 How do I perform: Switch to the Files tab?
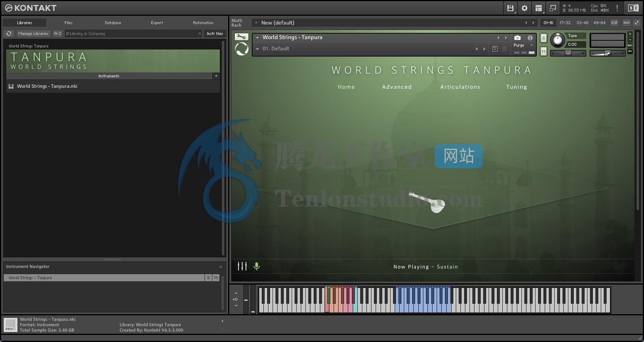(x=69, y=23)
